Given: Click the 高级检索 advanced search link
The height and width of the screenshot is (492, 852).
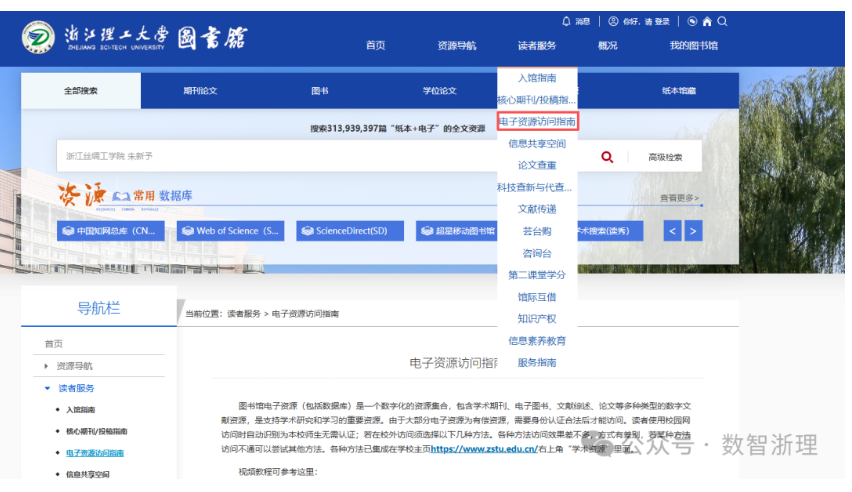Looking at the screenshot, I should [x=665, y=157].
